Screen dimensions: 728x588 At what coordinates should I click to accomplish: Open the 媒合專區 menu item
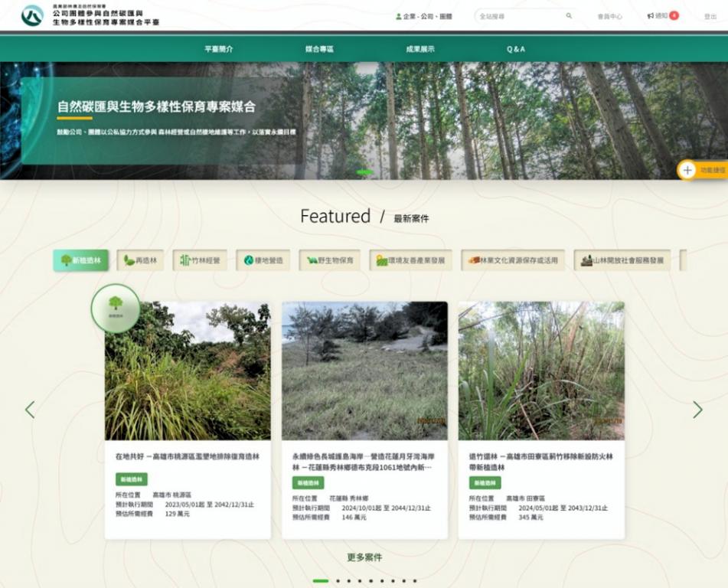point(319,49)
